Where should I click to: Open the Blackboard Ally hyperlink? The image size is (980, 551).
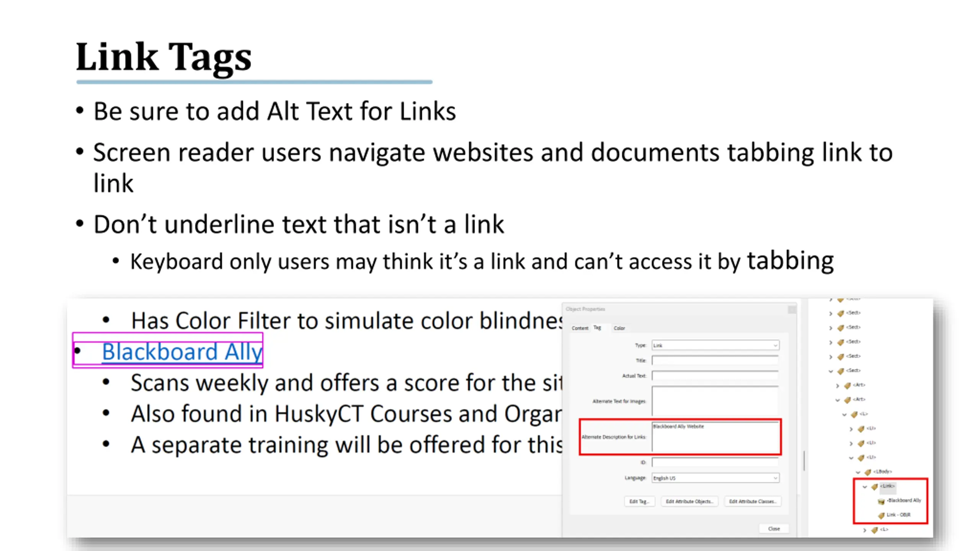pyautogui.click(x=182, y=352)
